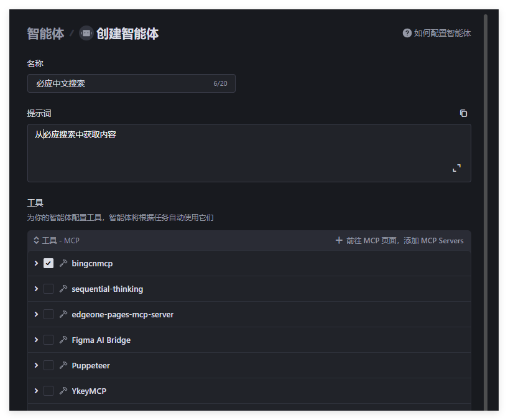The image size is (508, 420).
Task: Click the copy prompt icon
Action: pos(463,113)
